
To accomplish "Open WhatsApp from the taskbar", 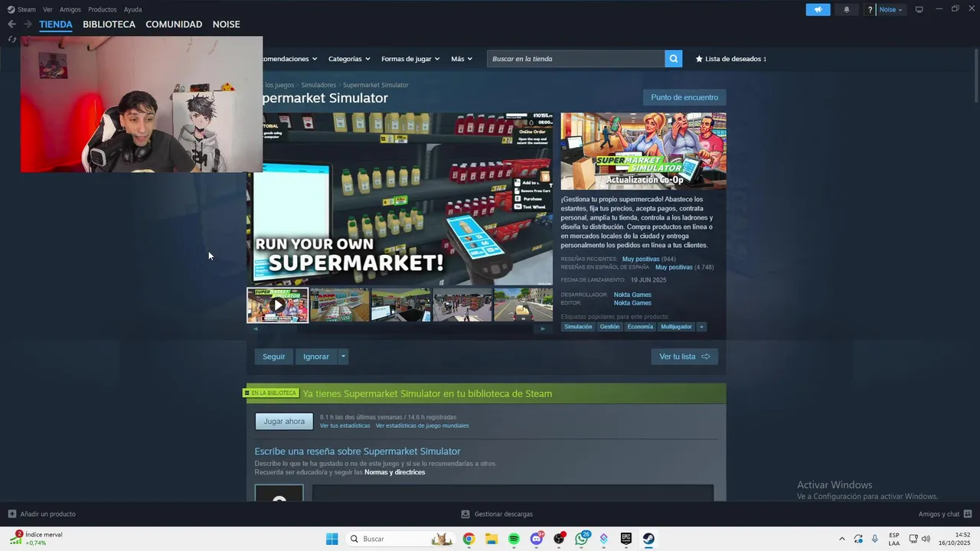I will coord(582,539).
